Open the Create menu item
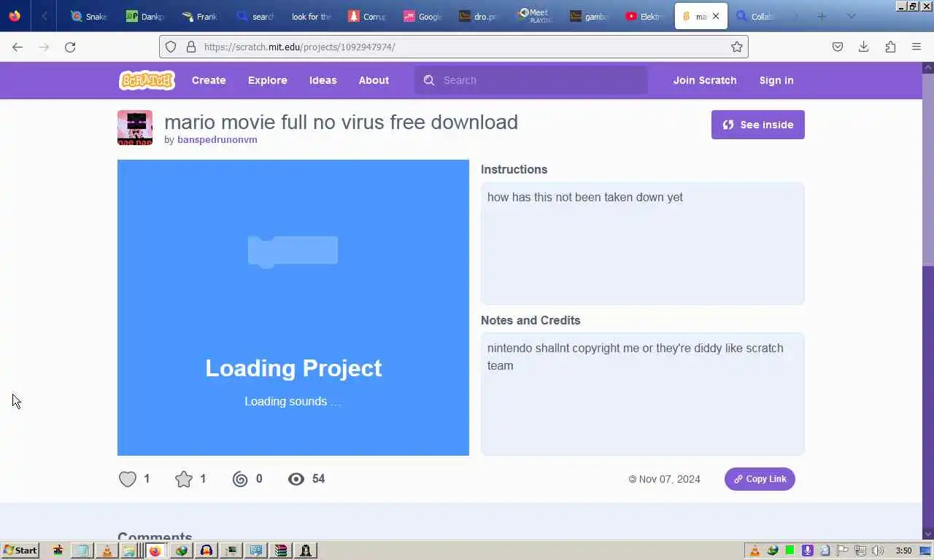The height and width of the screenshot is (560, 934). tap(209, 80)
